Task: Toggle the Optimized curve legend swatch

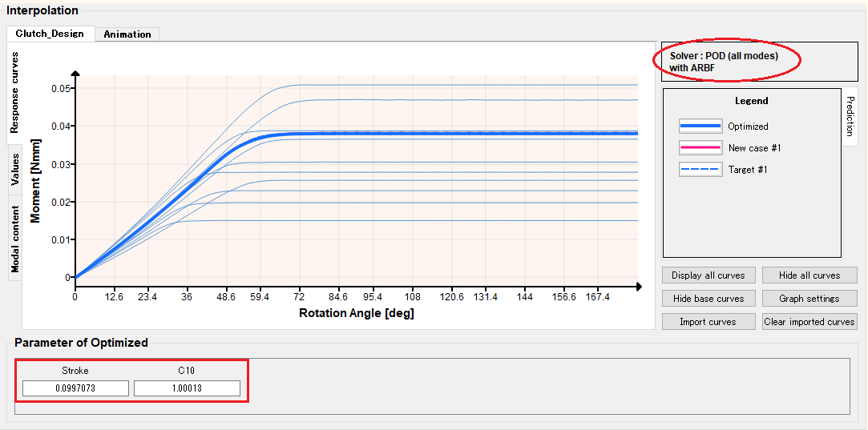Action: click(x=700, y=127)
